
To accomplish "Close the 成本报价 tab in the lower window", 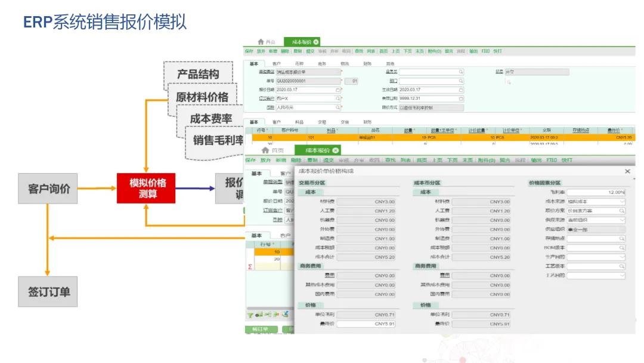I will coord(336,150).
